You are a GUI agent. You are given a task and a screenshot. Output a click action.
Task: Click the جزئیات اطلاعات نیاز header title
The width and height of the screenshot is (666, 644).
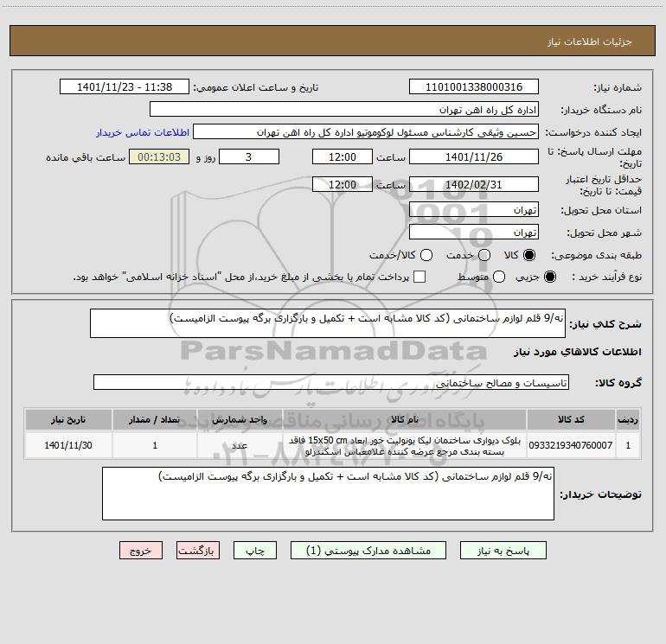pyautogui.click(x=590, y=41)
